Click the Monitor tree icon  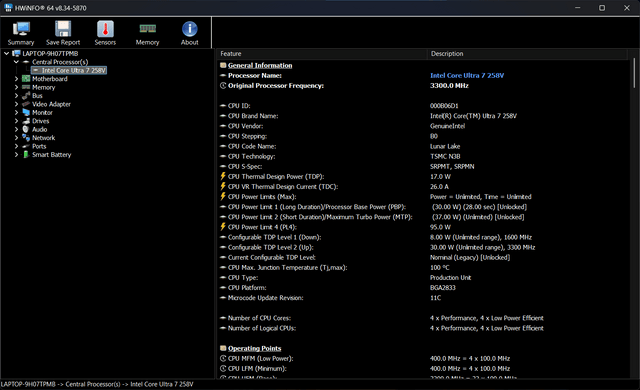pyautogui.click(x=26, y=112)
